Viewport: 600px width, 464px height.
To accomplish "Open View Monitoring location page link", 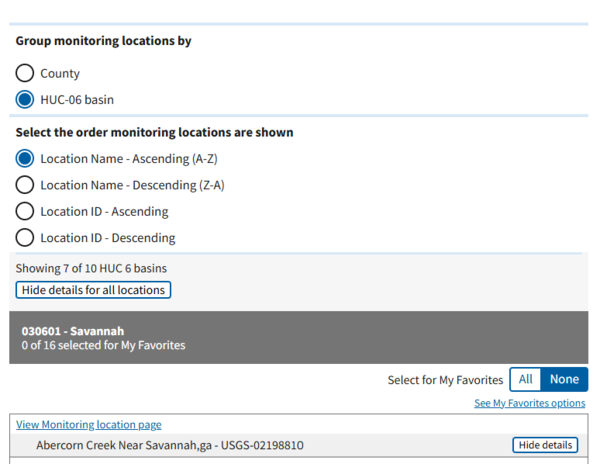I will pos(89,425).
